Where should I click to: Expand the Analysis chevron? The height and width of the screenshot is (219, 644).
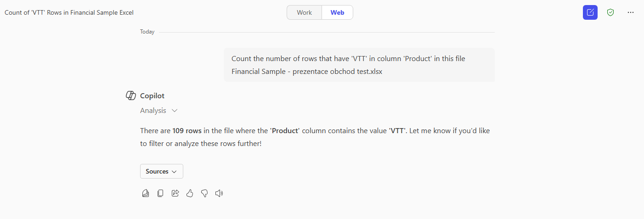(x=175, y=111)
